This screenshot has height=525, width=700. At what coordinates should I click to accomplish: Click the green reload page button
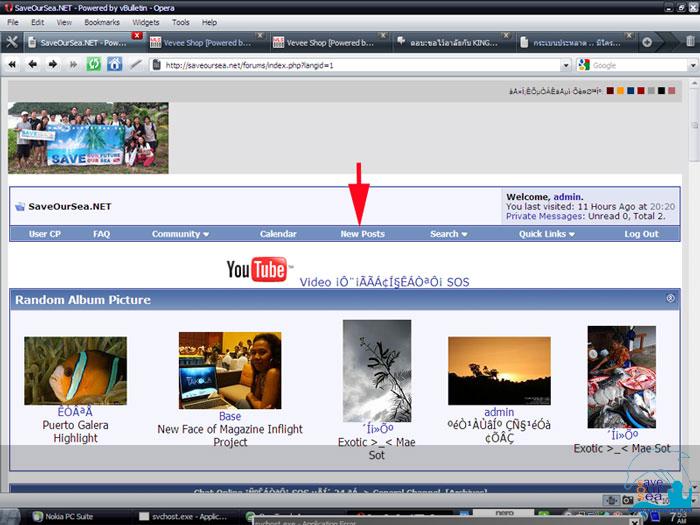[x=93, y=64]
